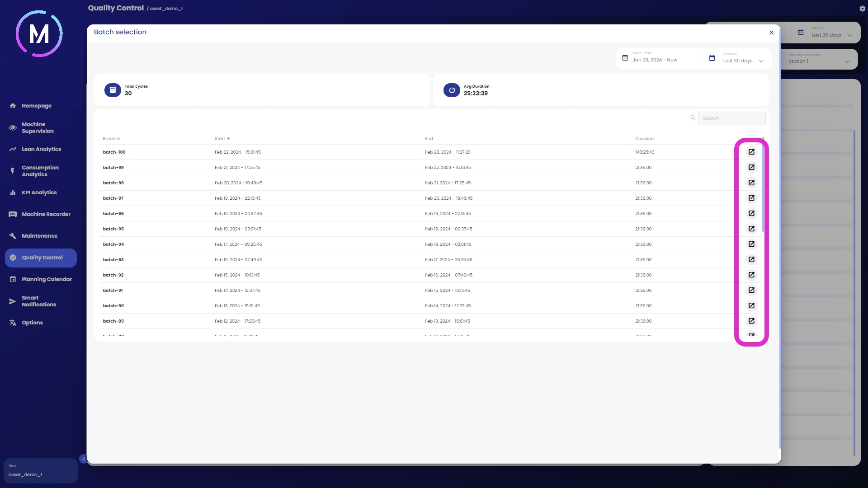Open batch-93 using its open icon
868x488 pixels.
751,260
